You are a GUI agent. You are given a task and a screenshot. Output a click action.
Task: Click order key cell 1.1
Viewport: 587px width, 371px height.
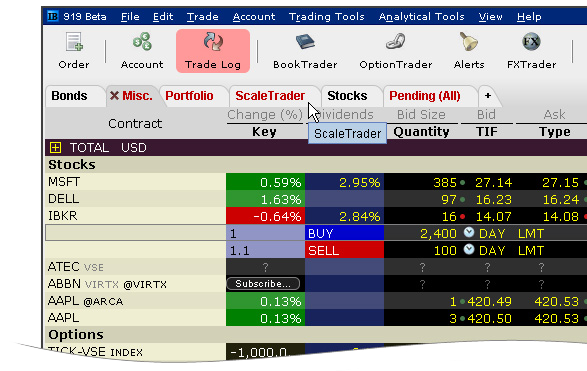tap(265, 250)
